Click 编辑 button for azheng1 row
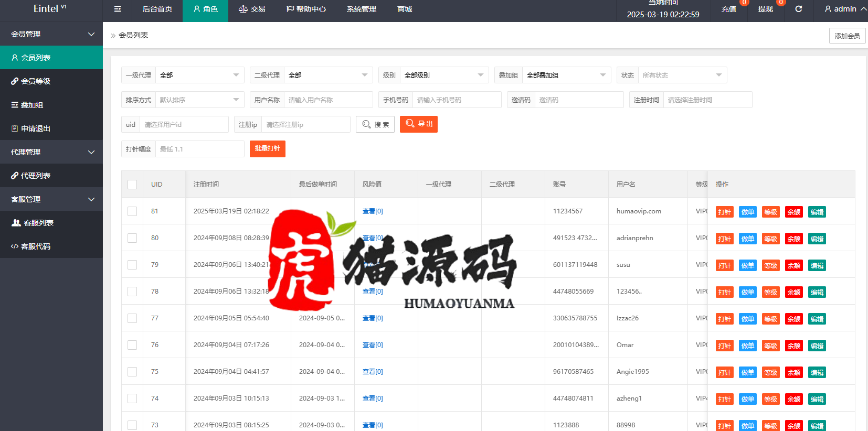The image size is (868, 431). (817, 399)
